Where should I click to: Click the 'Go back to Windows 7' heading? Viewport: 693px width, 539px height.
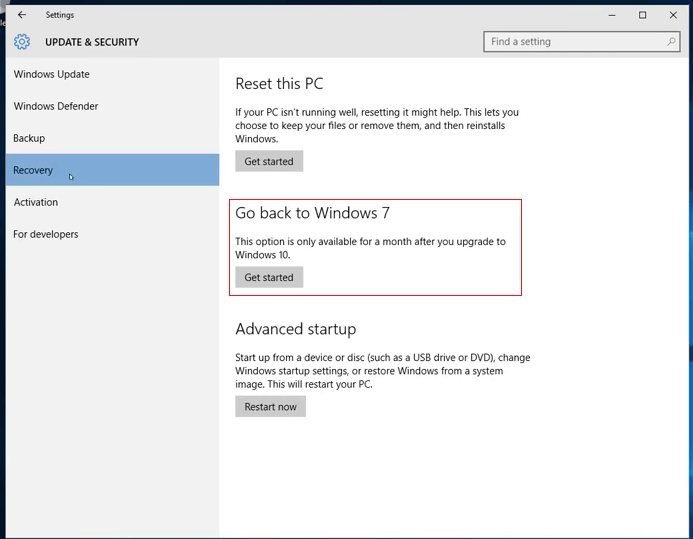pyautogui.click(x=312, y=213)
